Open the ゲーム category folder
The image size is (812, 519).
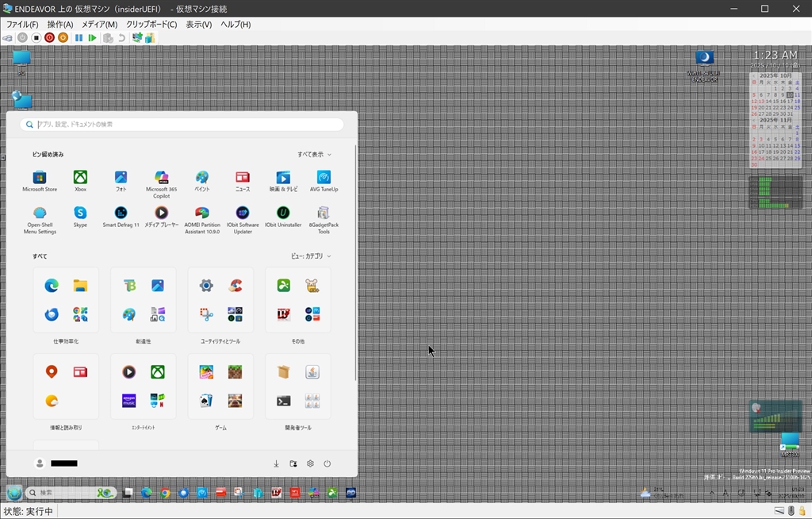click(x=220, y=386)
